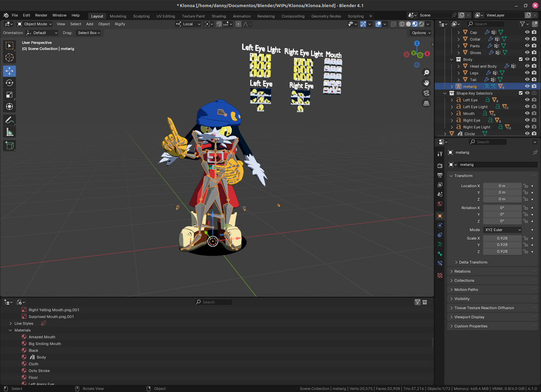Click the Scale Z value field
541x392 pixels.
click(x=502, y=252)
